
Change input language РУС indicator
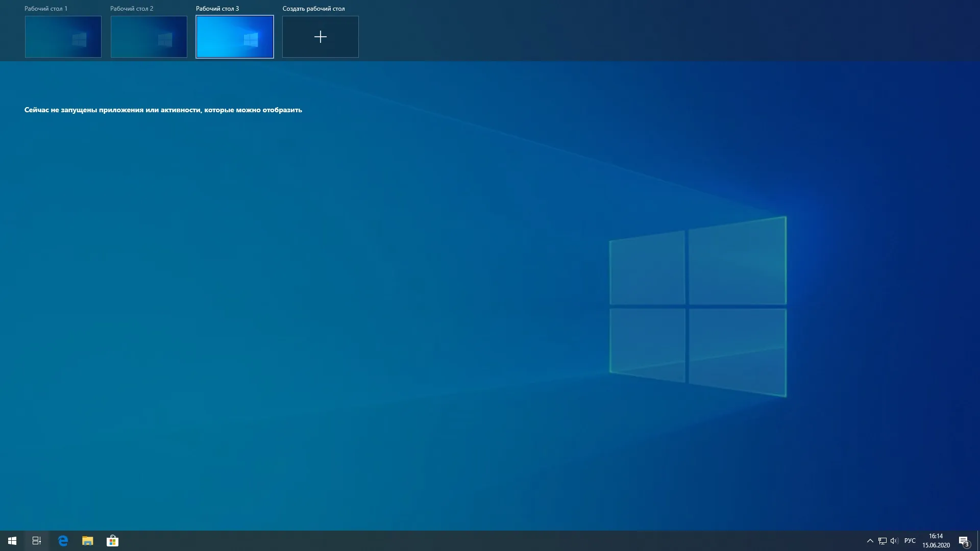tap(910, 541)
